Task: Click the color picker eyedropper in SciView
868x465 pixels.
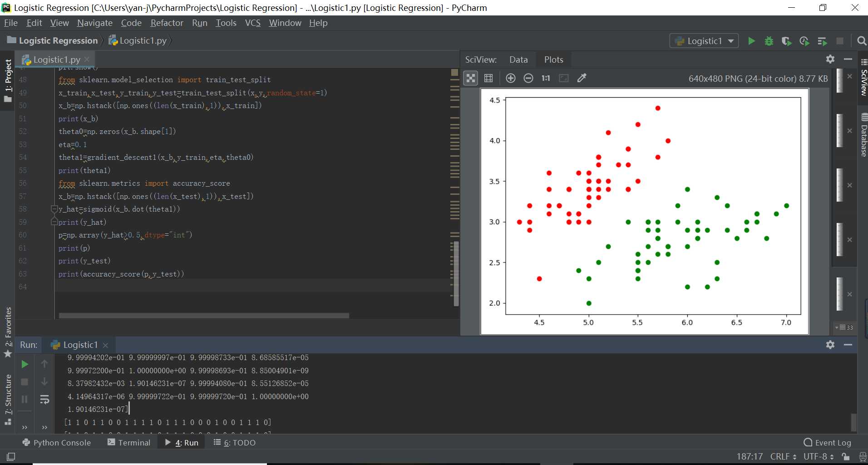Action: point(582,78)
